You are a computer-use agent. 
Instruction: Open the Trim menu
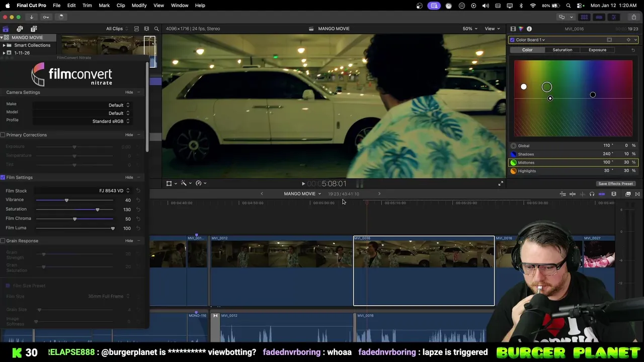87,5
